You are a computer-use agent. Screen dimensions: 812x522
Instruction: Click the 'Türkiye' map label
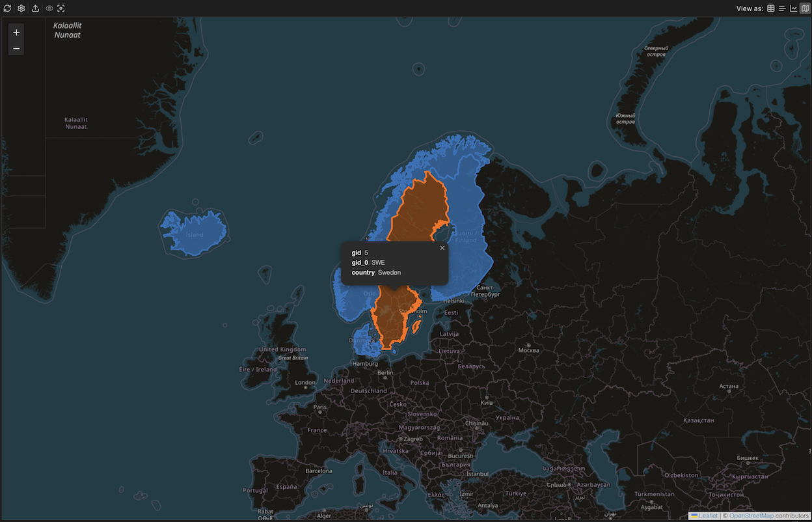point(516,493)
